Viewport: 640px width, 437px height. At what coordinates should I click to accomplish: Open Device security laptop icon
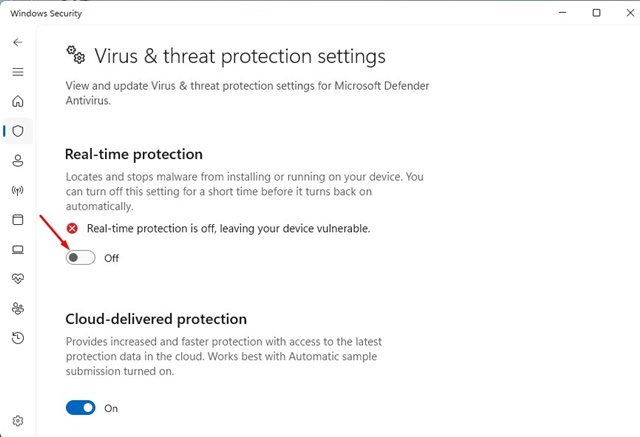pyautogui.click(x=18, y=249)
